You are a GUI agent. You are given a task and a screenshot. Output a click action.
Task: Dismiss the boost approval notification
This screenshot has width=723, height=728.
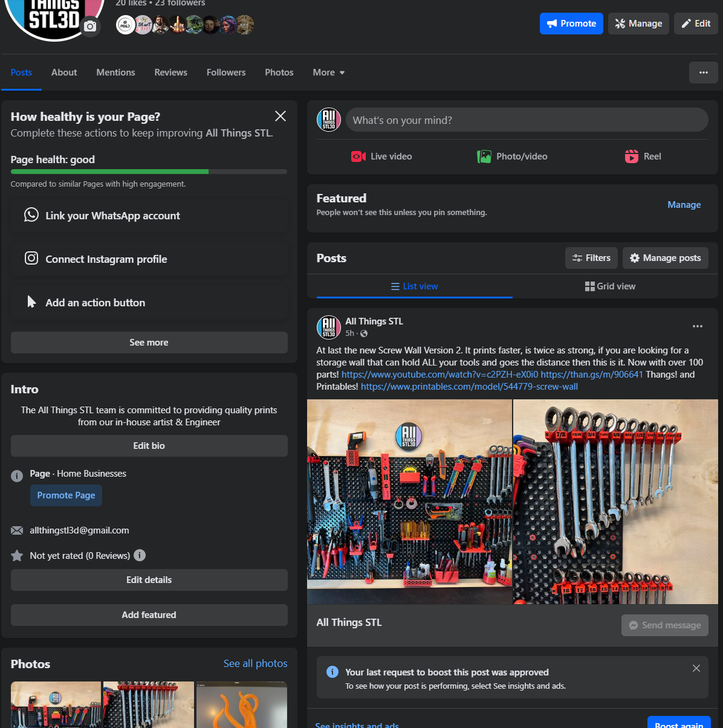tap(696, 668)
